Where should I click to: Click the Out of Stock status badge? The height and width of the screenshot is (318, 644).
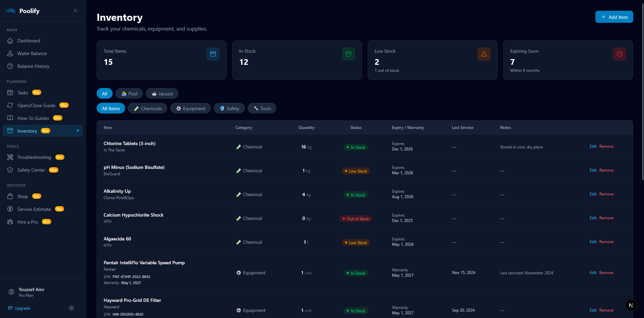(356, 219)
